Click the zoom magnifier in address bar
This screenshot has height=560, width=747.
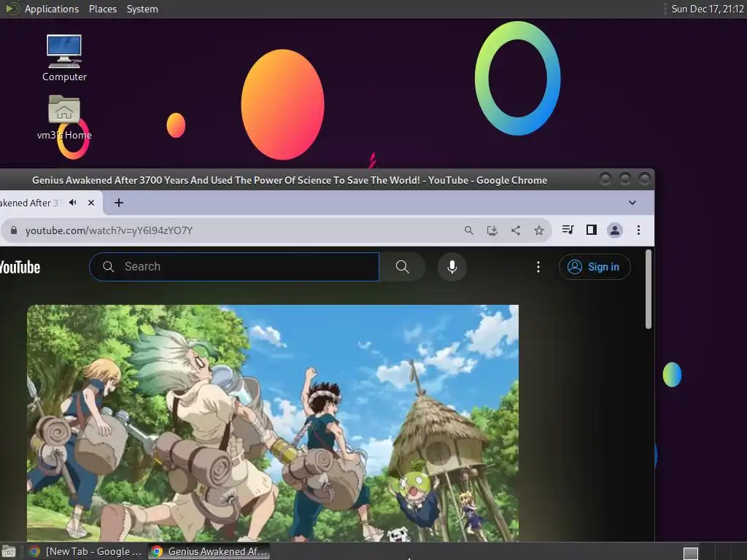pyautogui.click(x=469, y=230)
